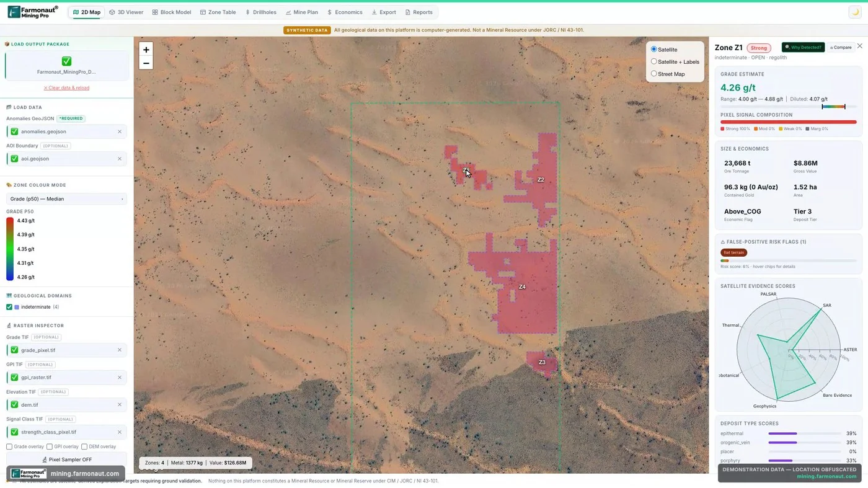Click the pixel signal composition bar
868x488 pixels.
(789, 122)
